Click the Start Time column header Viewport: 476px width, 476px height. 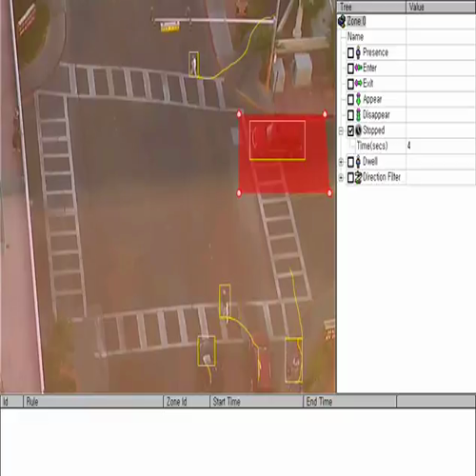[x=256, y=402]
